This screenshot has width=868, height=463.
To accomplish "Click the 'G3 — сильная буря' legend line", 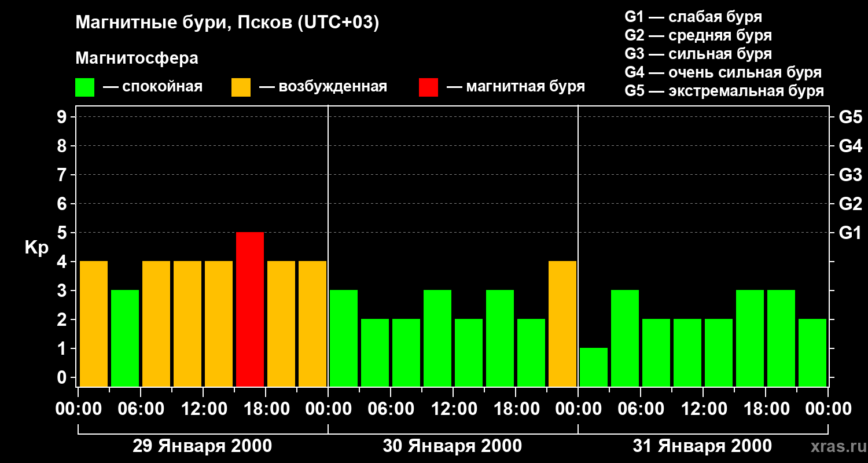I will [x=698, y=54].
